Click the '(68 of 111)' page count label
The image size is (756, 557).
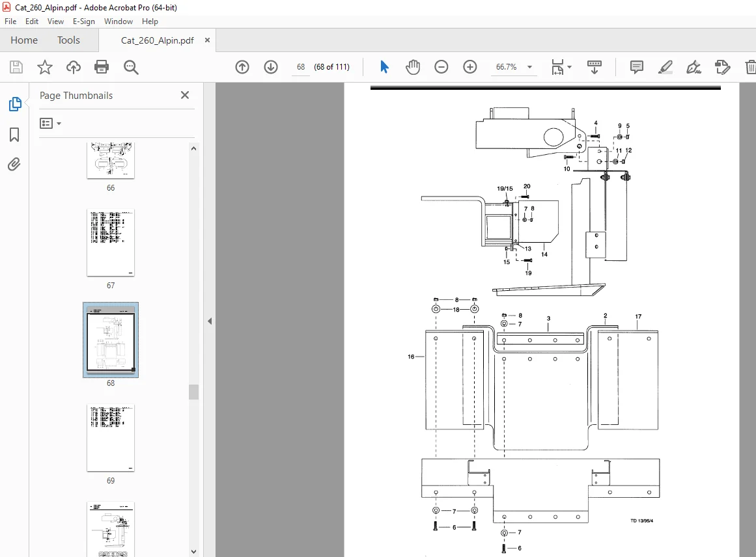coord(331,67)
